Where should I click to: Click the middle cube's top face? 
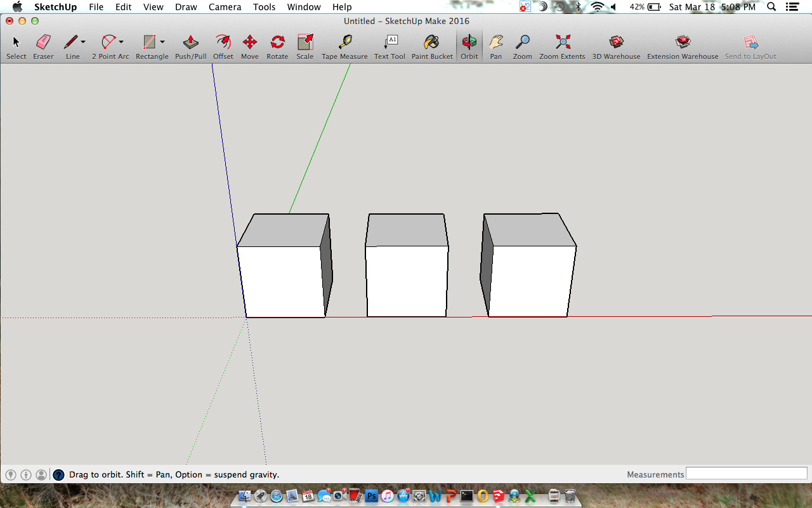pyautogui.click(x=406, y=230)
